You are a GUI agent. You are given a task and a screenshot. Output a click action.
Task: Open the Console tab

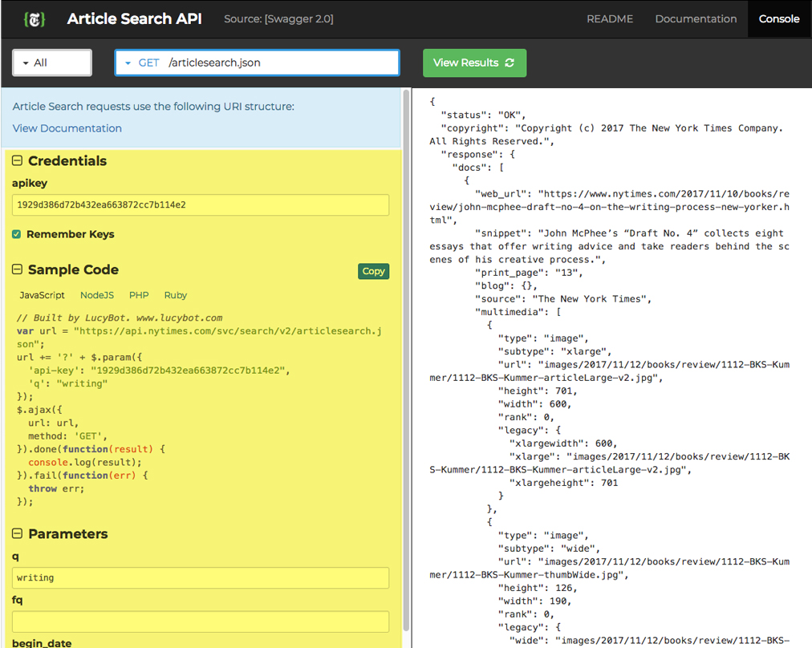pos(778,18)
